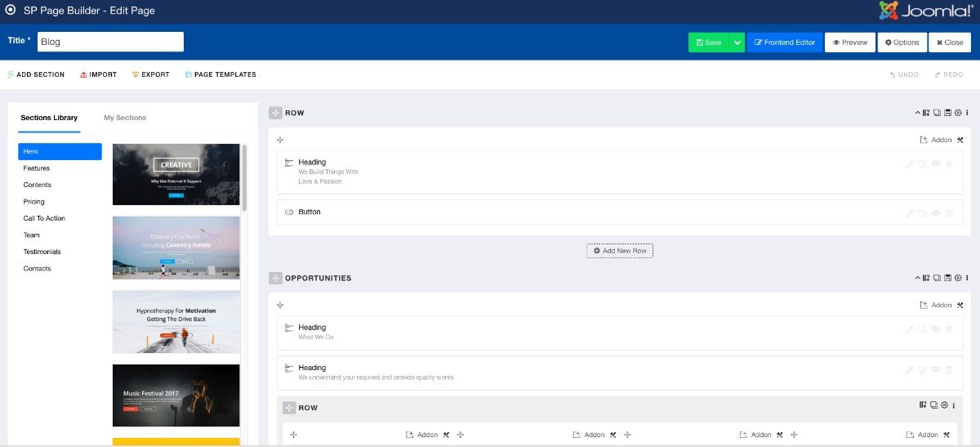Viewport: 980px width, 447px height.
Task: Click the columns layout icon of top ROW
Action: pos(926,113)
